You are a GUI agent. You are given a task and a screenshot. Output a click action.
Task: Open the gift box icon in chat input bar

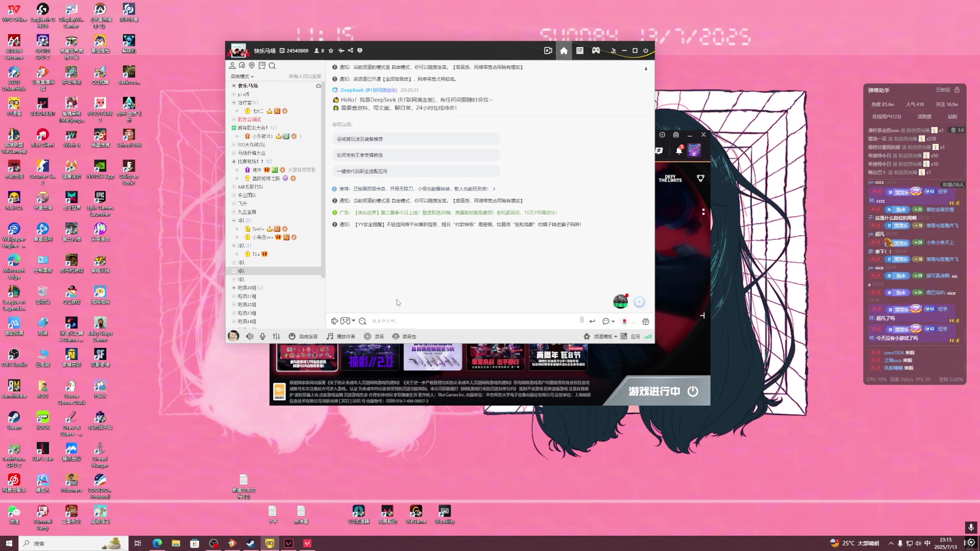pos(646,321)
